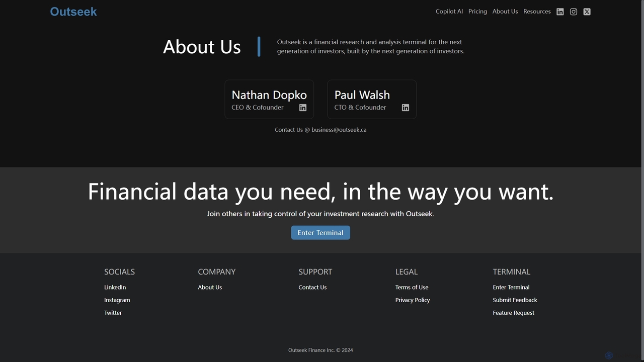The width and height of the screenshot is (644, 362).
Task: Select the Paul Walsh name card
Action: coord(372,100)
